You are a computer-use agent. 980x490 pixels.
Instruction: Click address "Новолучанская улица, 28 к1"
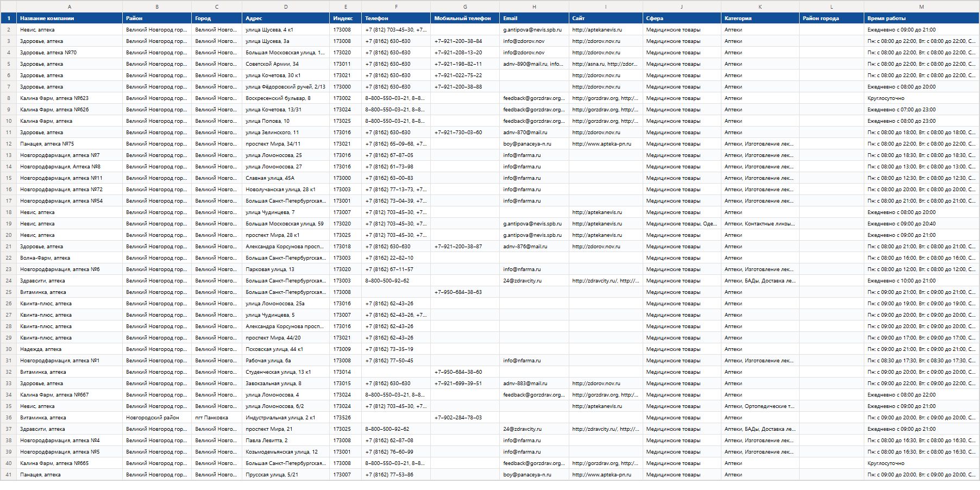tap(286, 190)
